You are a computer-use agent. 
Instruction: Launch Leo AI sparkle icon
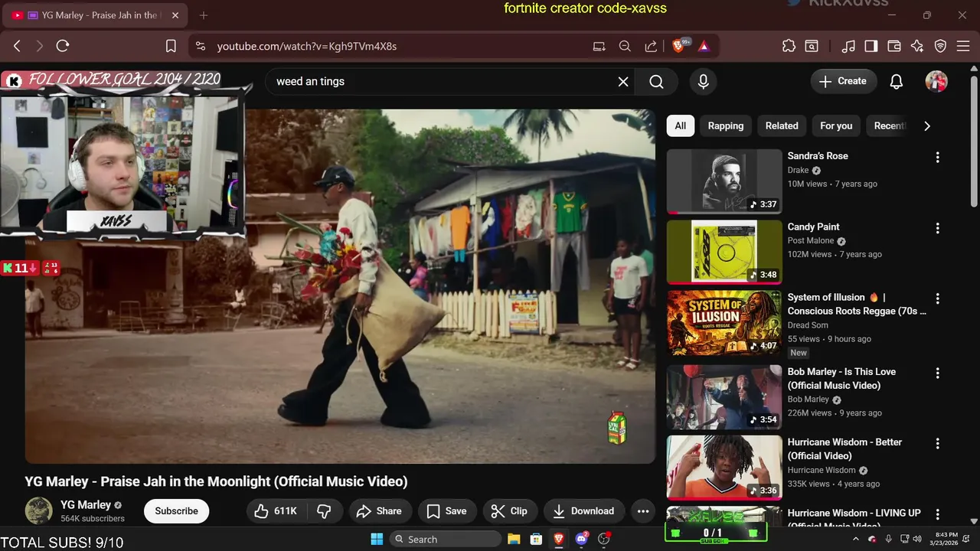tap(917, 46)
